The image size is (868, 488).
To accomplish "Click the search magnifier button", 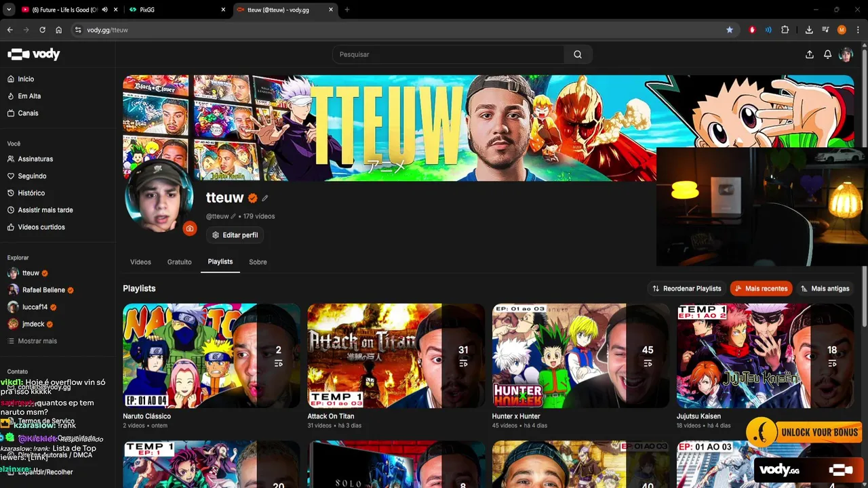I will click(x=578, y=54).
